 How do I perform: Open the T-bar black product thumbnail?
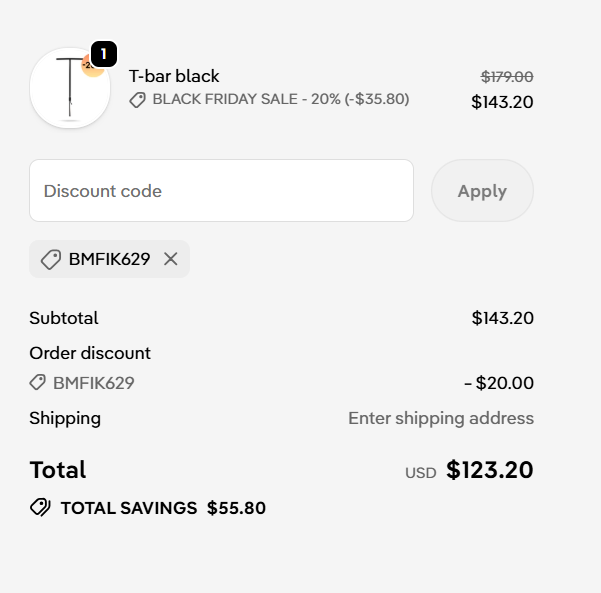tap(69, 89)
